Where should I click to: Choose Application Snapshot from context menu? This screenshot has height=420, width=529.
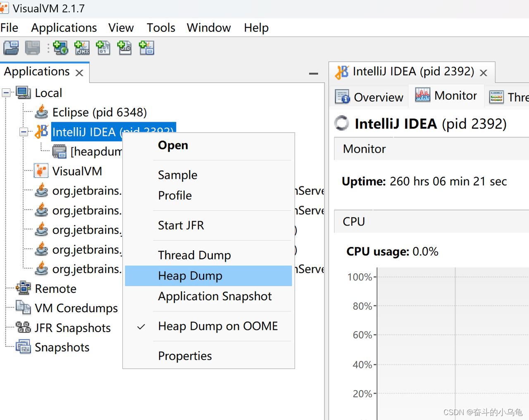208,296
